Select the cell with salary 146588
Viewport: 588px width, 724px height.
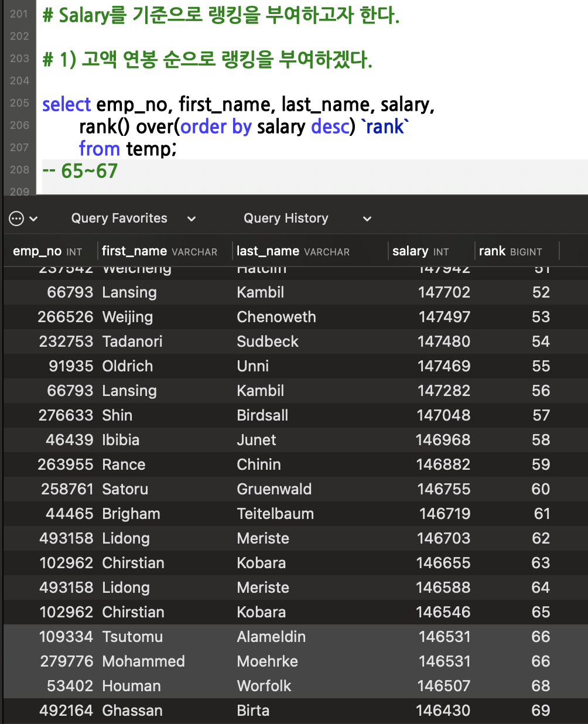click(x=443, y=588)
